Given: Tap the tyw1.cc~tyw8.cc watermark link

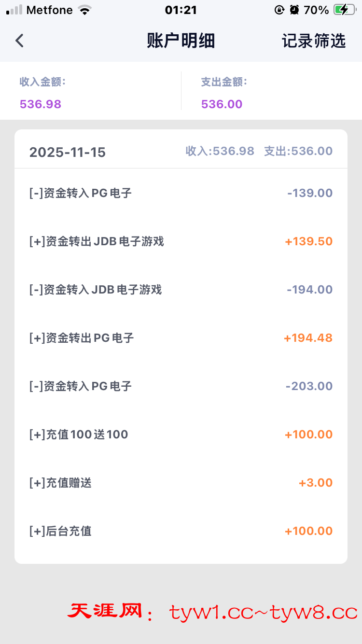Looking at the screenshot, I should [x=264, y=612].
